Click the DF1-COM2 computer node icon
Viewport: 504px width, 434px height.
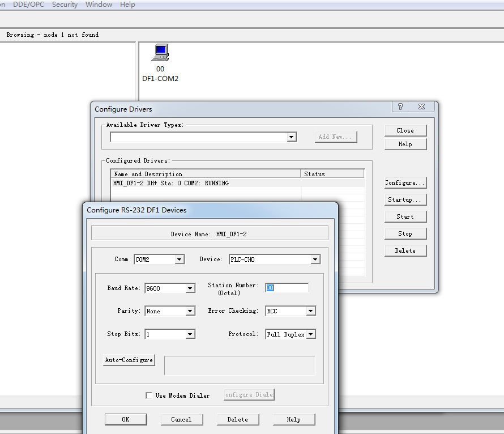point(160,53)
